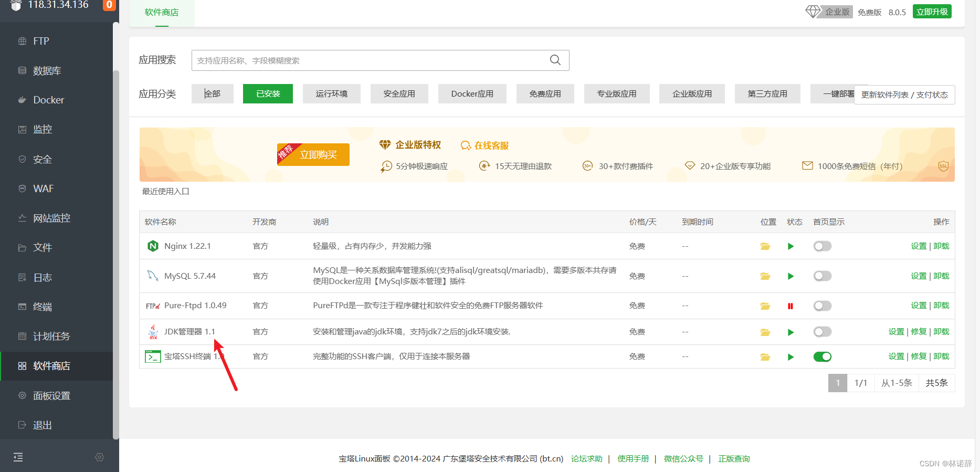Click 卸载 for Pure-Ftpd
The image size is (980, 472).
pyautogui.click(x=941, y=305)
